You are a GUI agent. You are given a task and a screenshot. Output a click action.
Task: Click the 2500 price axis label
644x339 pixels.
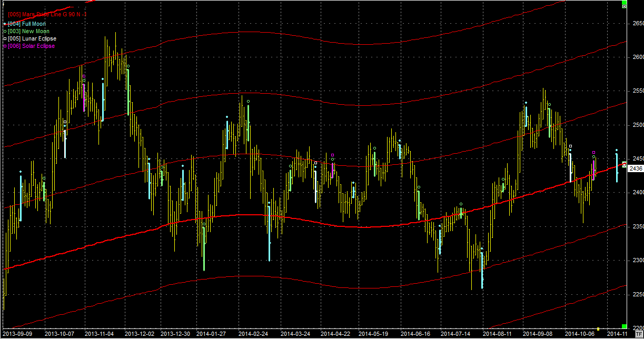pyautogui.click(x=637, y=125)
